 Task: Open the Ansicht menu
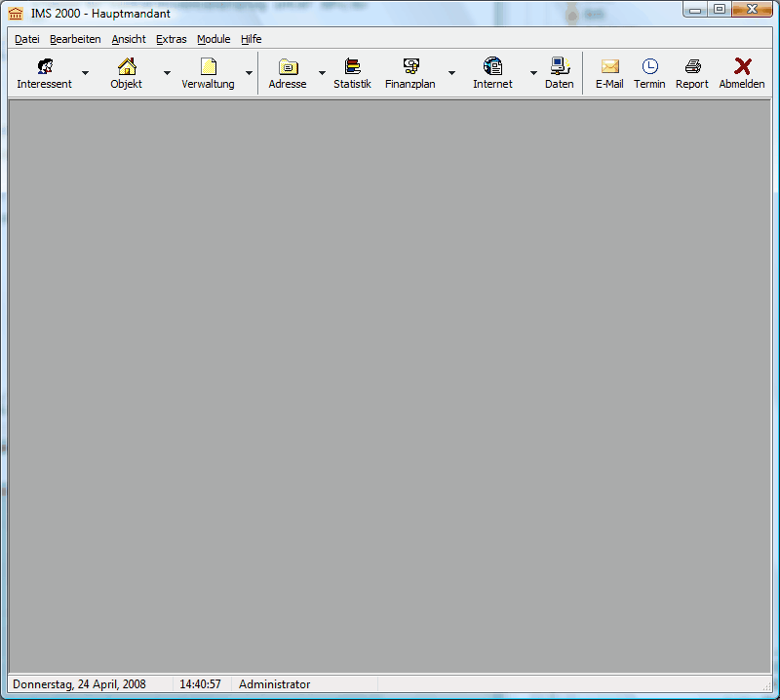(129, 39)
